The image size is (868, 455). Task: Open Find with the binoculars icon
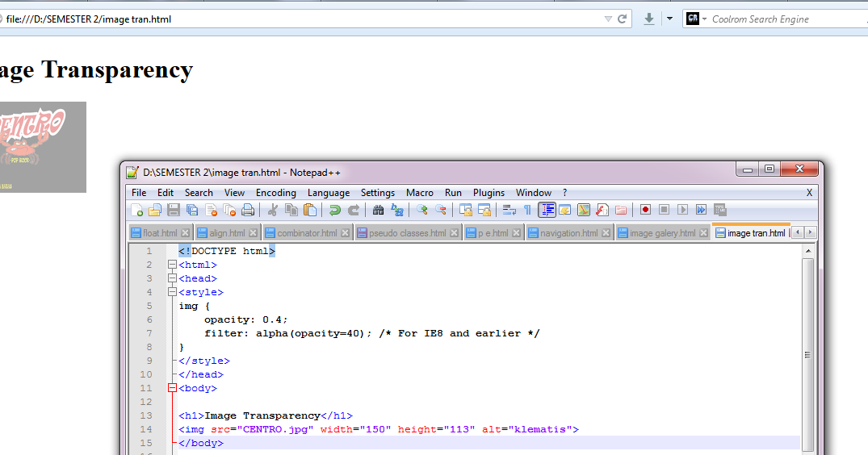[x=378, y=210]
